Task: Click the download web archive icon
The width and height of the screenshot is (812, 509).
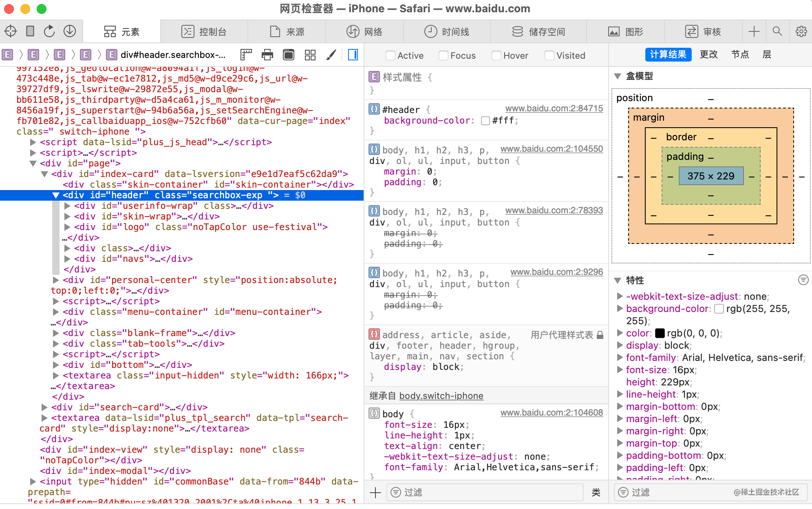Action: pyautogui.click(x=70, y=31)
